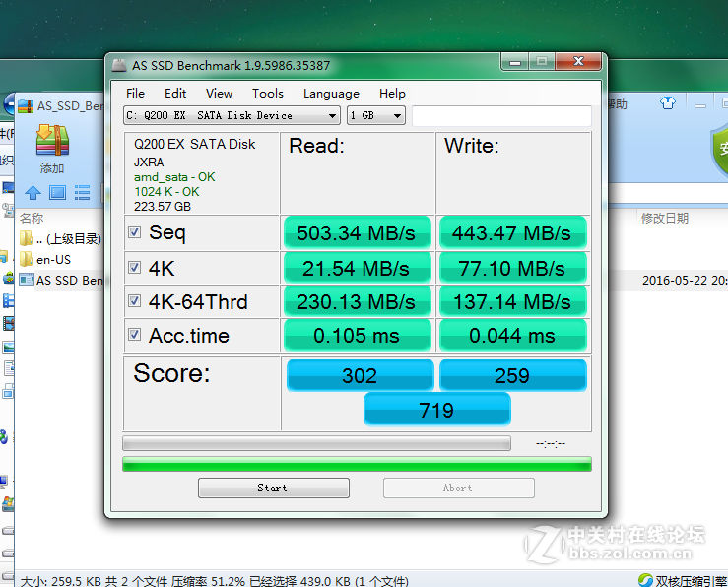
Task: Expand the 1 GB test size dropdown
Action: coord(376,115)
